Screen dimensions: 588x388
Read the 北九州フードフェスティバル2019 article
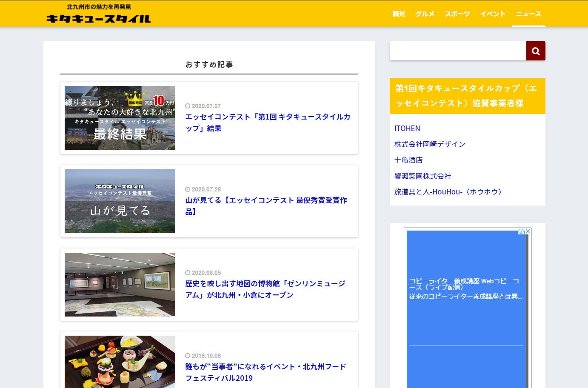point(265,372)
